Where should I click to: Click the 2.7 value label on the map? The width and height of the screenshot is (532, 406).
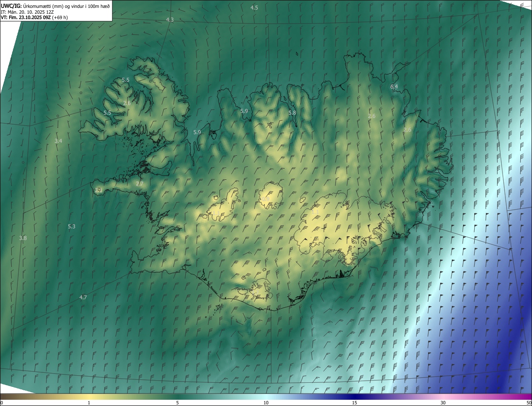click(139, 184)
